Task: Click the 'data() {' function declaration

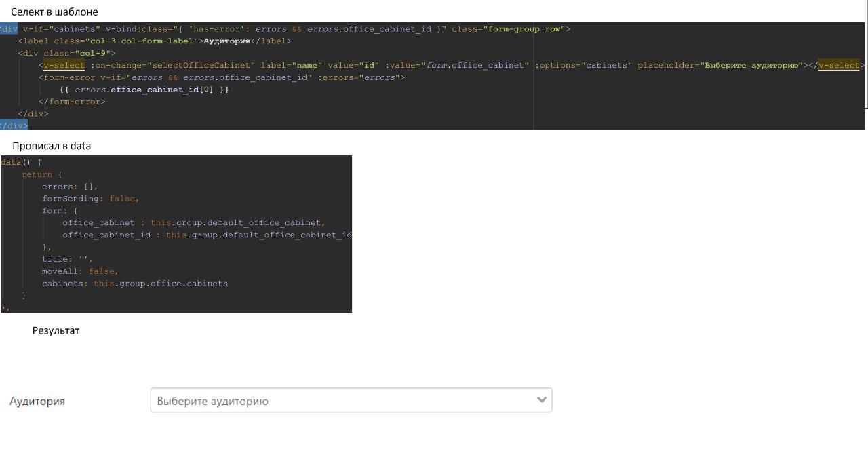Action: 22,162
